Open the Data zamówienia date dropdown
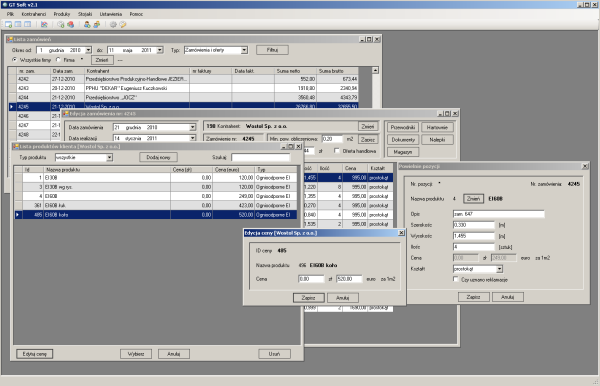The height and width of the screenshot is (386, 600). pos(192,127)
